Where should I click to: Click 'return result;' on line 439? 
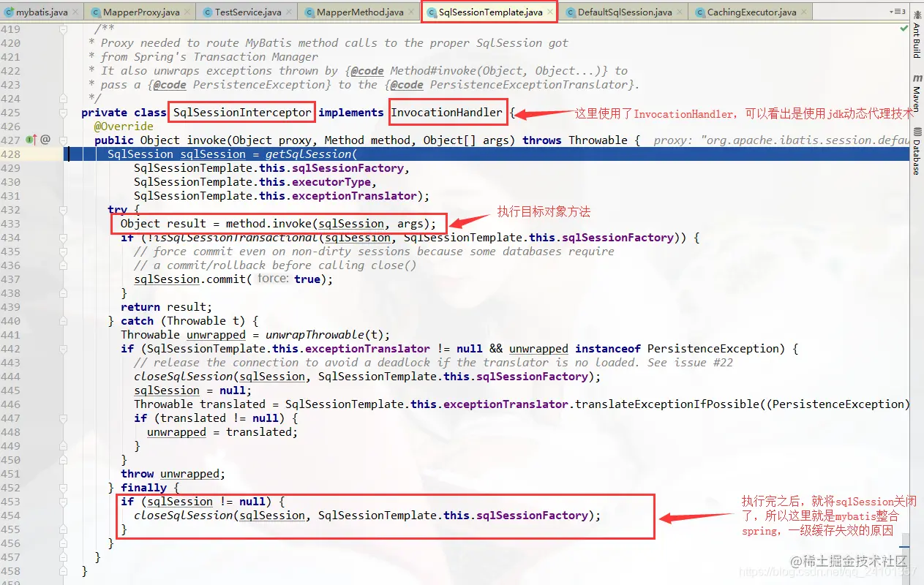pyautogui.click(x=167, y=307)
